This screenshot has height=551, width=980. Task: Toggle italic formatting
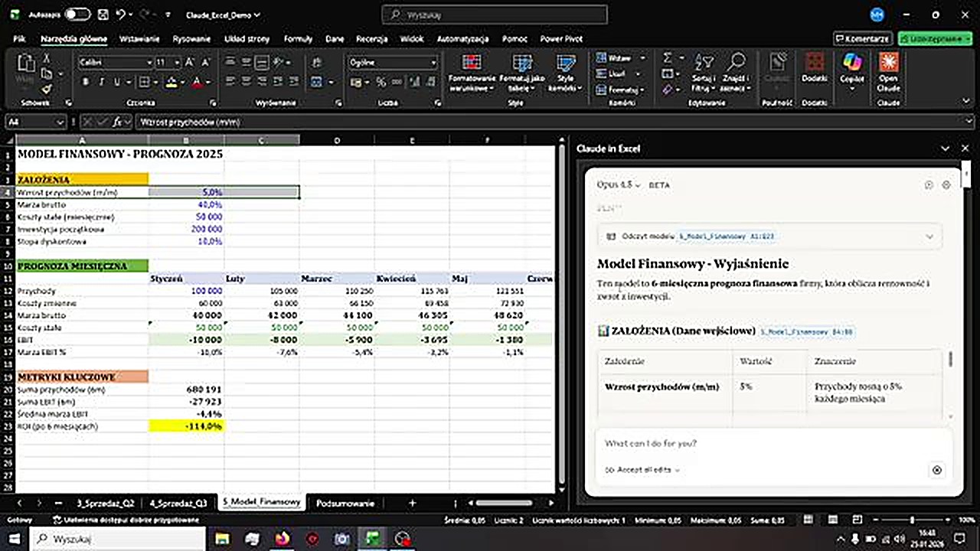coord(100,82)
